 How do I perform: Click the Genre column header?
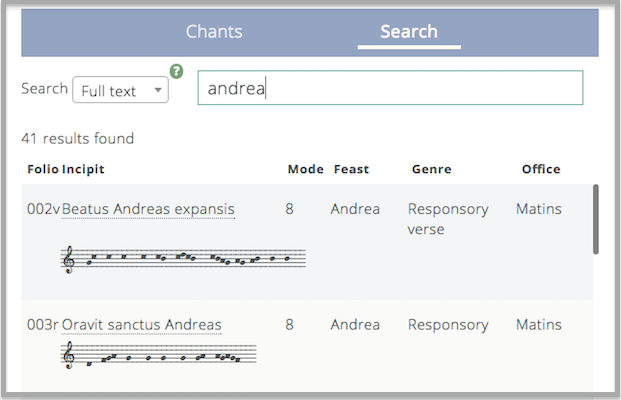[x=432, y=169]
